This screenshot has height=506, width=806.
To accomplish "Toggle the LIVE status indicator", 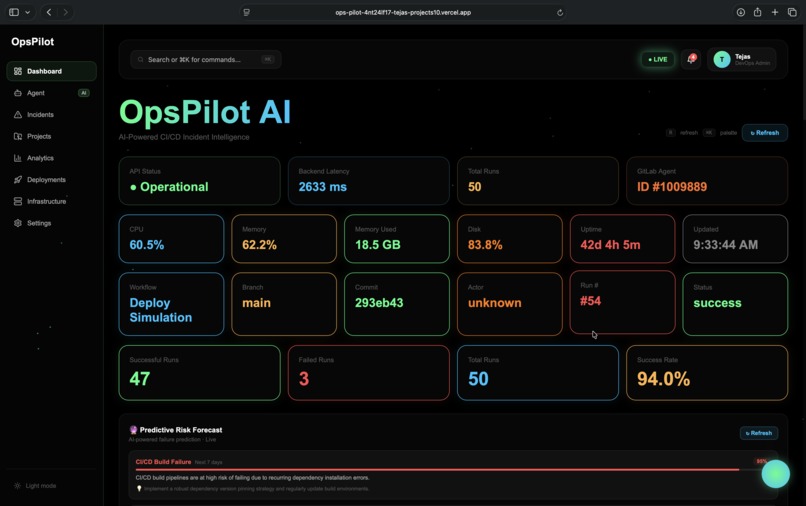I will click(658, 60).
